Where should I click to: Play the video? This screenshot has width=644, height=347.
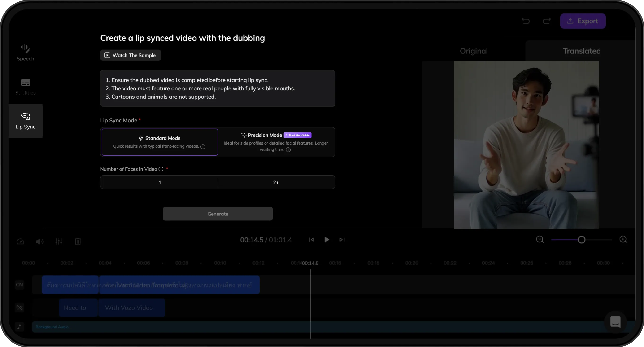[326, 240]
